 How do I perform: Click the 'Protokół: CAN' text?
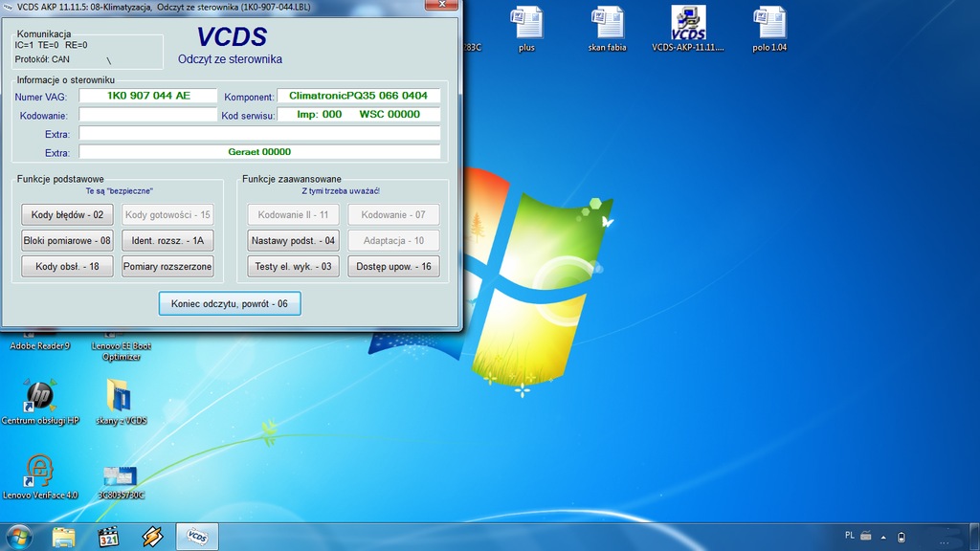point(42,59)
